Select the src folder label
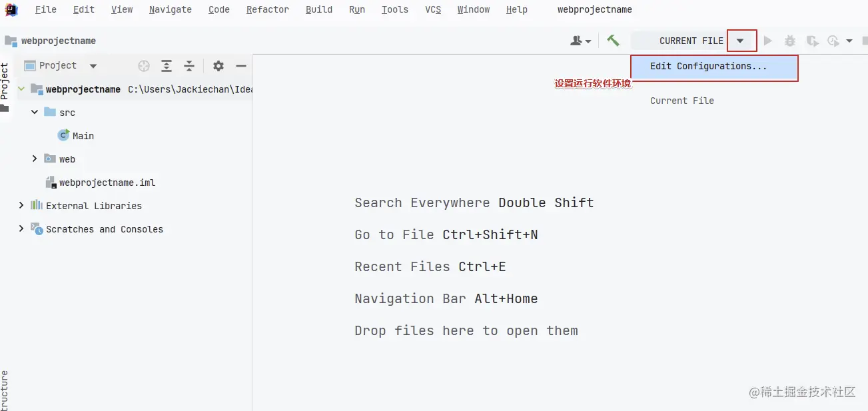The width and height of the screenshot is (868, 411). (x=67, y=113)
